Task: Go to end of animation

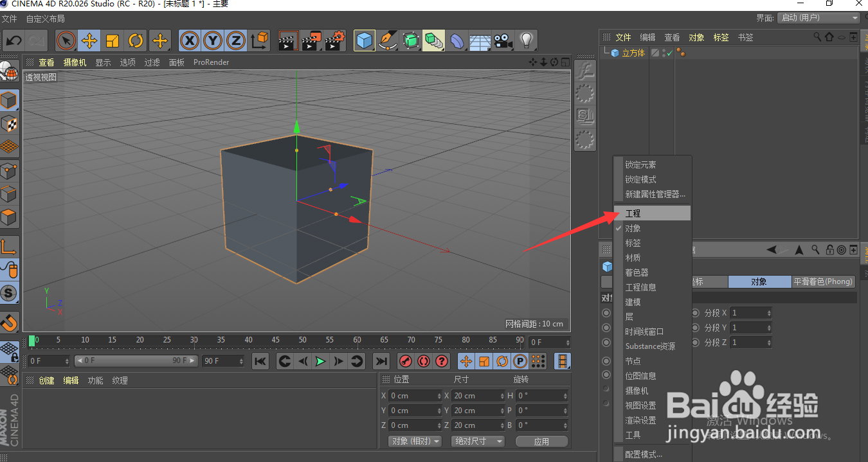Action: coord(381,361)
